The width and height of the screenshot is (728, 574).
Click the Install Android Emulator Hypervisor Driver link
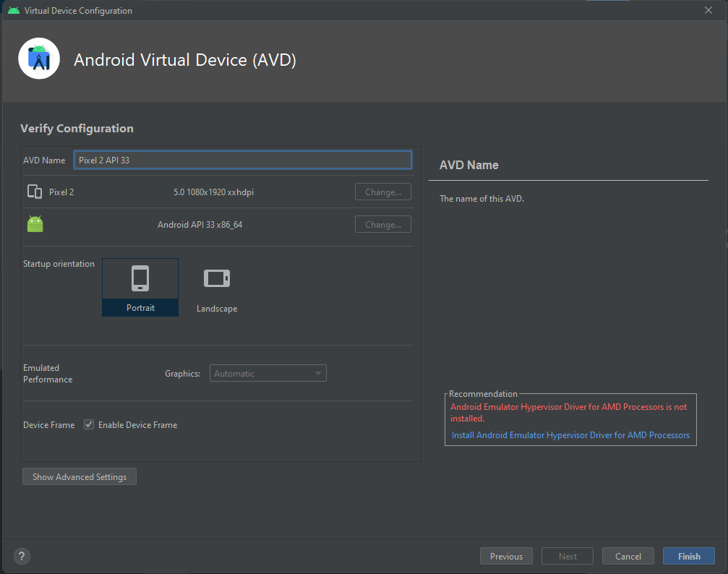click(570, 435)
